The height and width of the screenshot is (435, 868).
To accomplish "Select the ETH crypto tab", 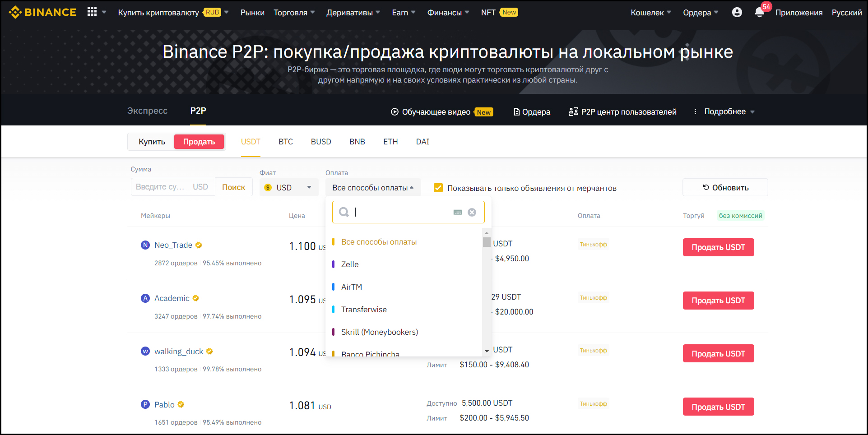I will click(390, 142).
